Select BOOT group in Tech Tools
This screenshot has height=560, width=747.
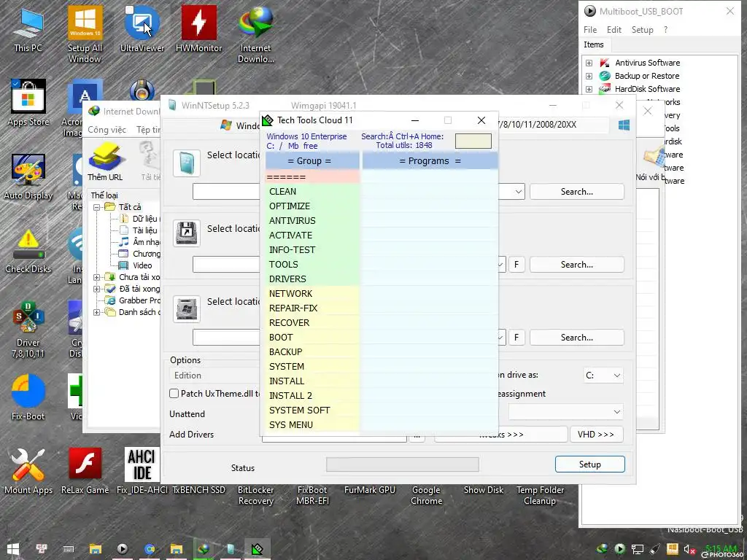pyautogui.click(x=312, y=338)
